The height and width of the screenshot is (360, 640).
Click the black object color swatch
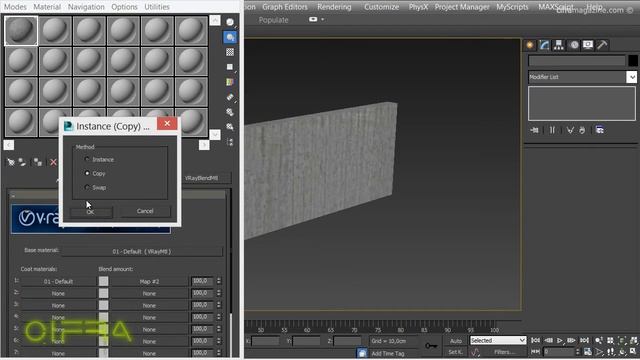(633, 61)
